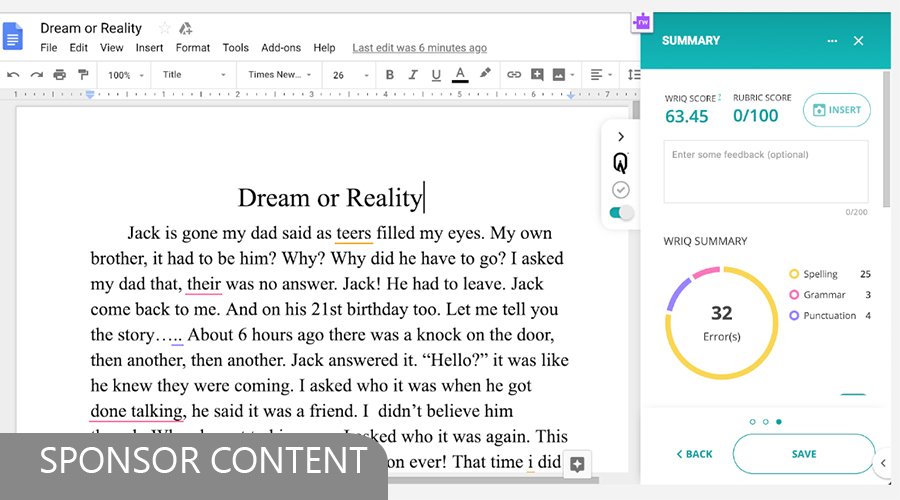
Task: Open the Google Docs home icon
Action: (x=13, y=36)
